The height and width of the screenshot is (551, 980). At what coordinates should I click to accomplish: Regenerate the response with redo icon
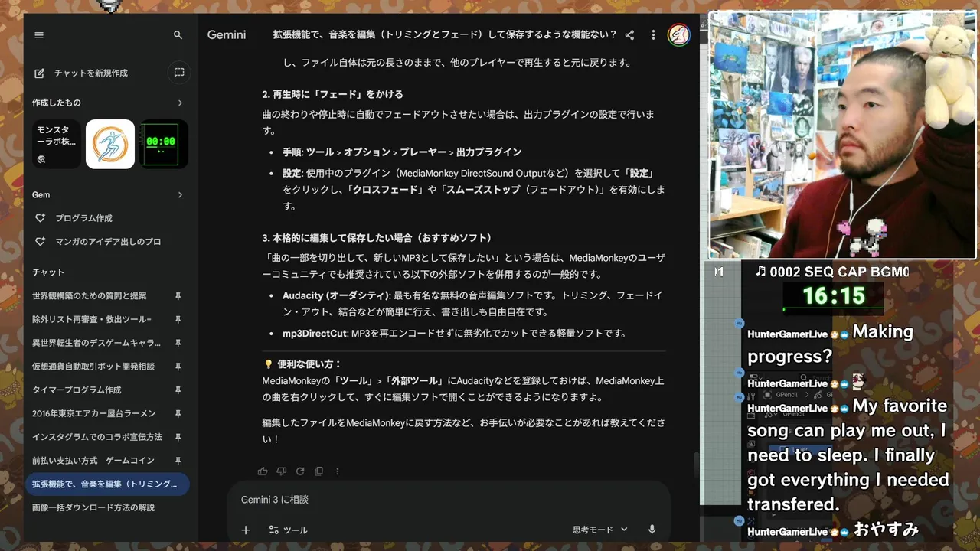300,471
